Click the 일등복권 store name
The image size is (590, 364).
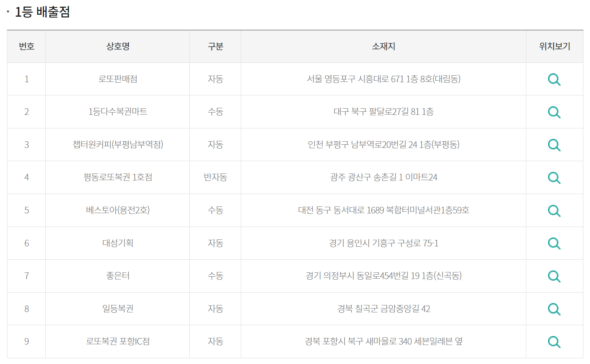[x=118, y=309]
